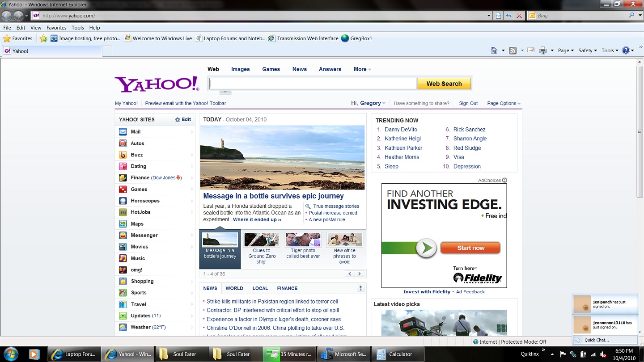Open the Dating site icon
This screenshot has height=362, width=644.
[123, 166]
